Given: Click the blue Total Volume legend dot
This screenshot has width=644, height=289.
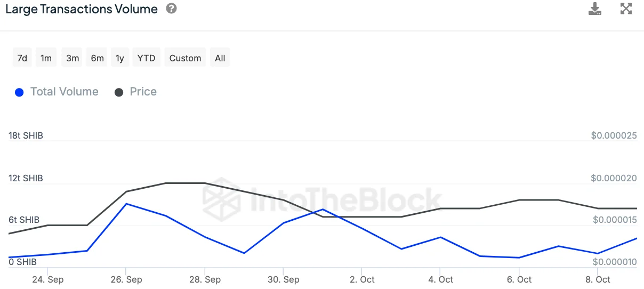Looking at the screenshot, I should pyautogui.click(x=19, y=92).
